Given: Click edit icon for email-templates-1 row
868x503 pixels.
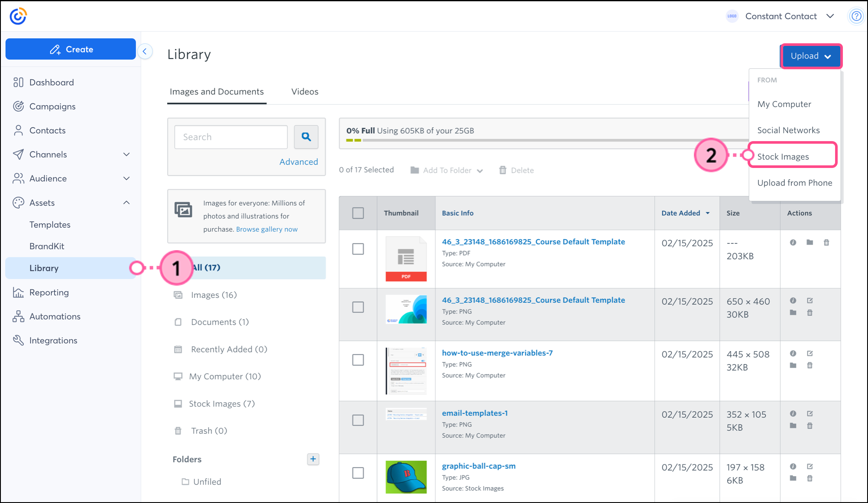Looking at the screenshot, I should (810, 413).
